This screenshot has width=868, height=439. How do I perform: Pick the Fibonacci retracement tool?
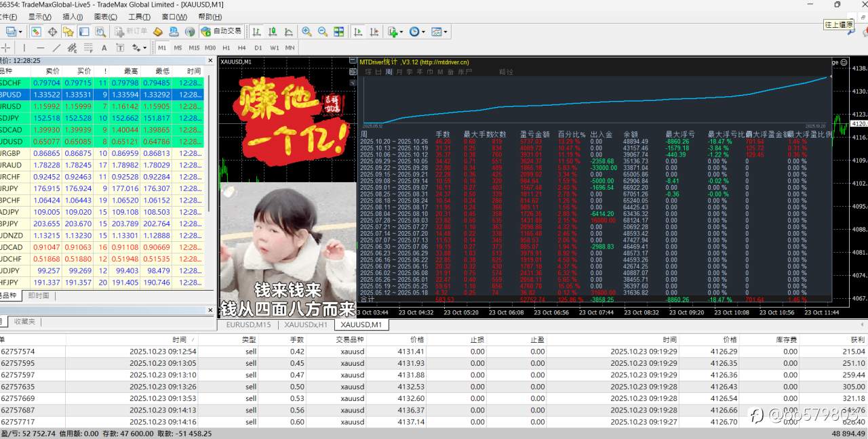(x=73, y=47)
